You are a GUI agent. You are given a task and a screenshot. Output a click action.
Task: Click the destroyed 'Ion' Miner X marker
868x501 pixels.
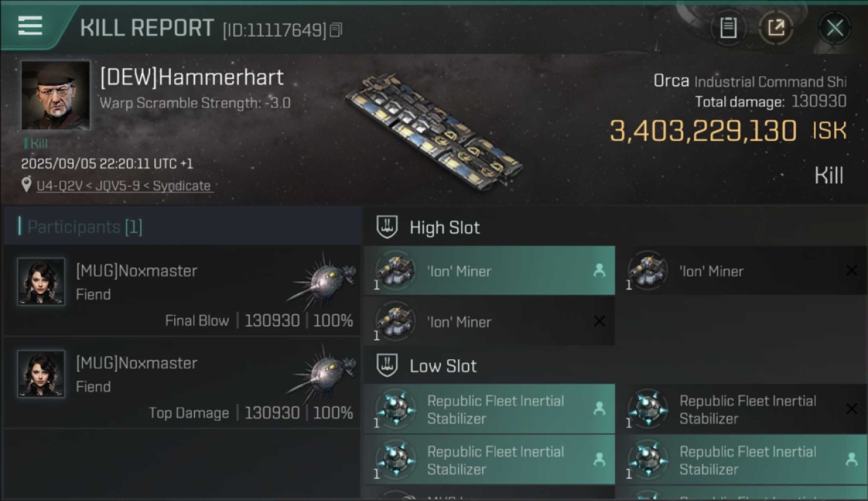(x=851, y=271)
